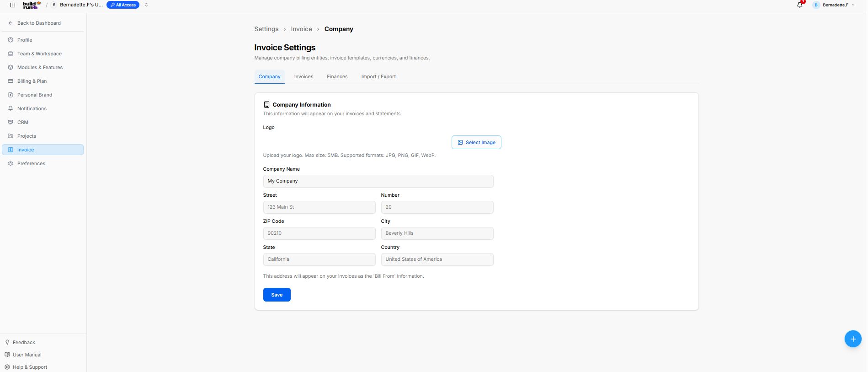Viewport: 868px width, 372px height.
Task: Click the All Access badge
Action: 123,5
